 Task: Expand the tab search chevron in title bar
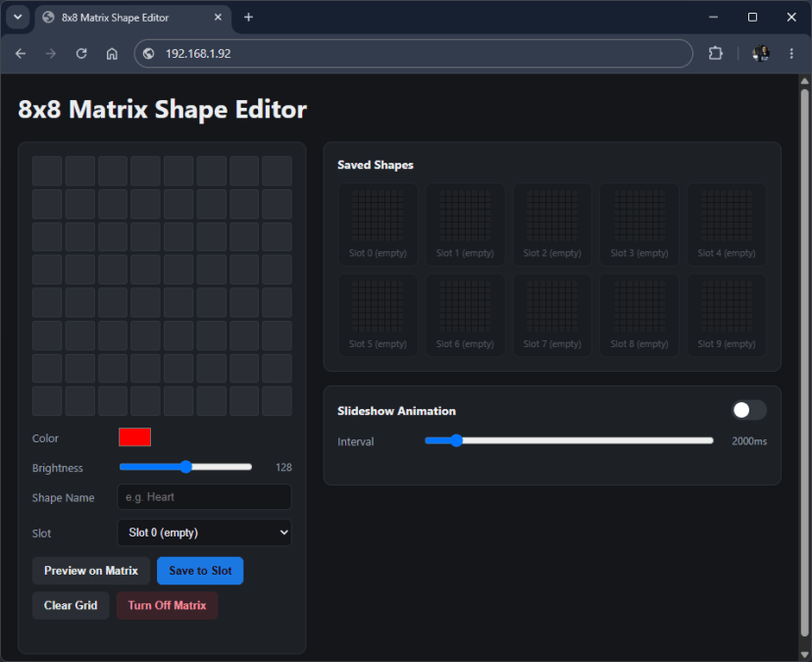pyautogui.click(x=18, y=17)
